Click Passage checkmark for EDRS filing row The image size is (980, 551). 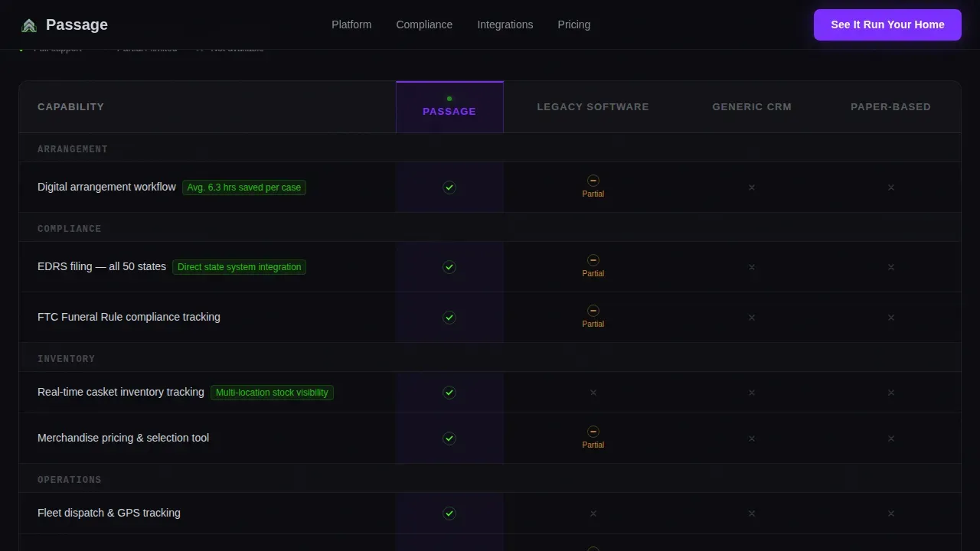[x=449, y=267]
